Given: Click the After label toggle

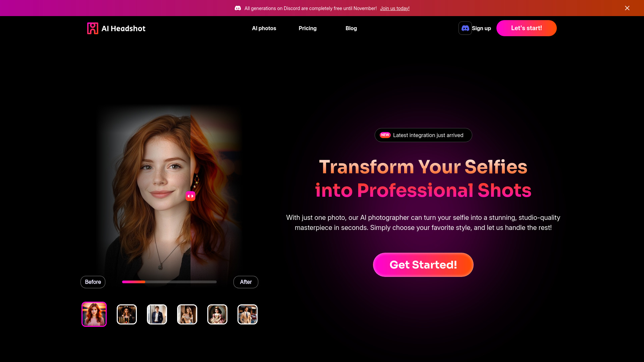Looking at the screenshot, I should pyautogui.click(x=246, y=282).
